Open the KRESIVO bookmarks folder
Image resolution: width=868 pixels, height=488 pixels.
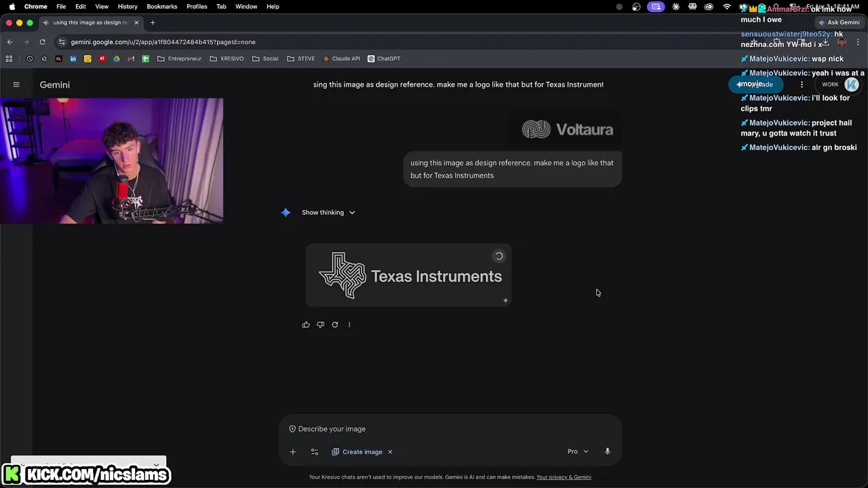click(226, 59)
